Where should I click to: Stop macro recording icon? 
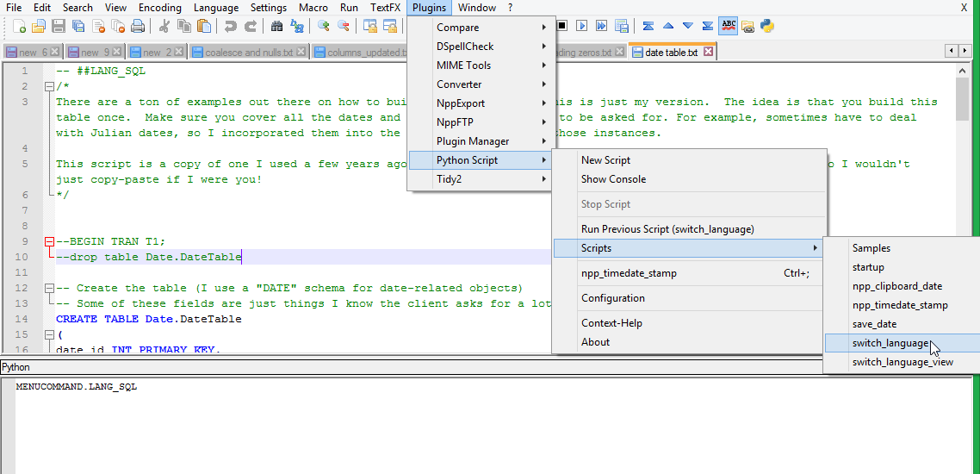pos(561,26)
